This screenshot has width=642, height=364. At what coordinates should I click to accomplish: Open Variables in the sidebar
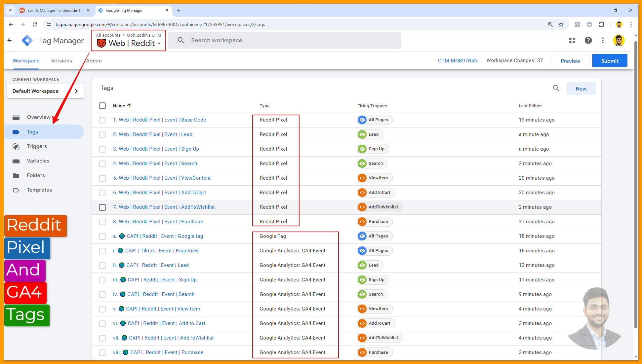click(38, 161)
